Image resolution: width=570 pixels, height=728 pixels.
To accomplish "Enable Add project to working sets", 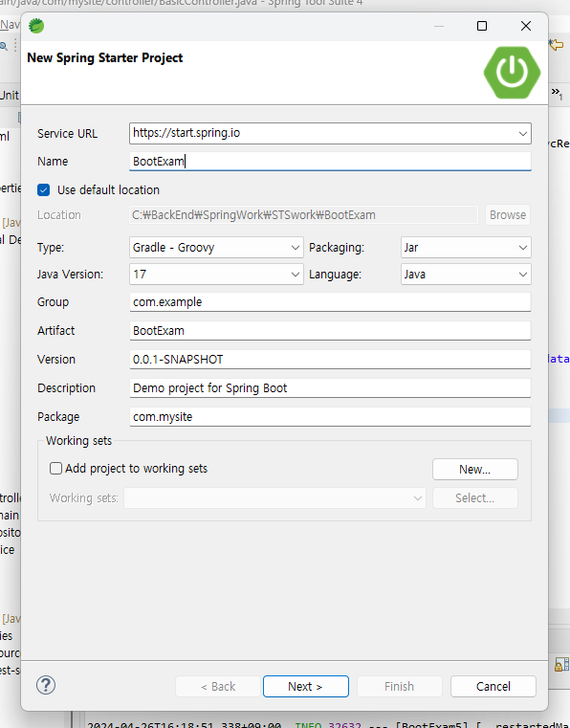I will click(x=55, y=468).
